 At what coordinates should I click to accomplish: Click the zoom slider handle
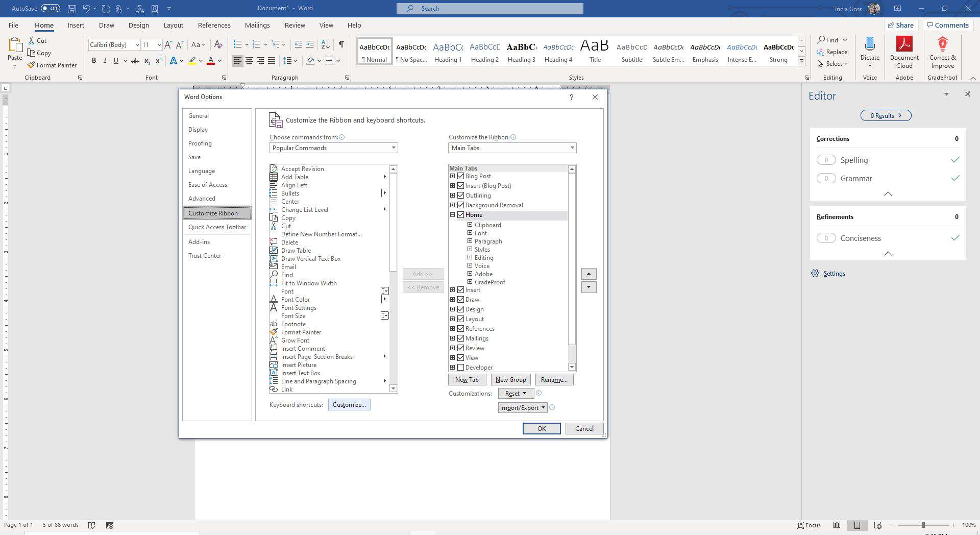[x=923, y=525]
